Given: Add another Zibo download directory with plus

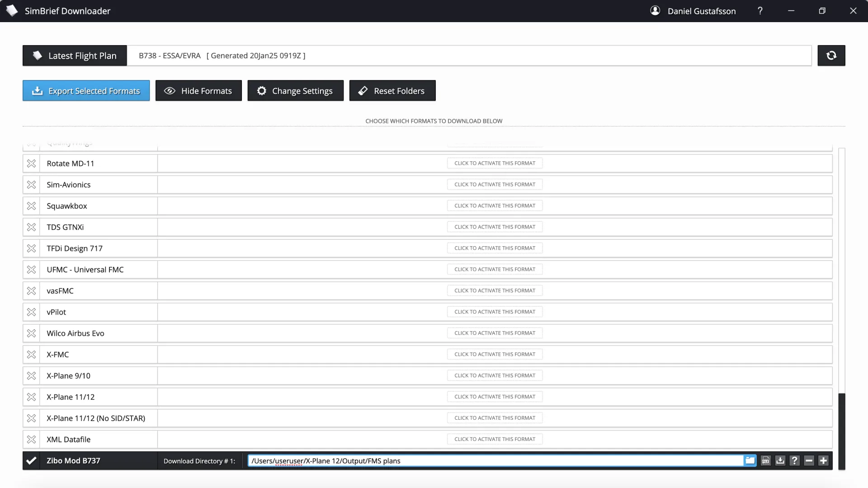Looking at the screenshot, I should (823, 460).
